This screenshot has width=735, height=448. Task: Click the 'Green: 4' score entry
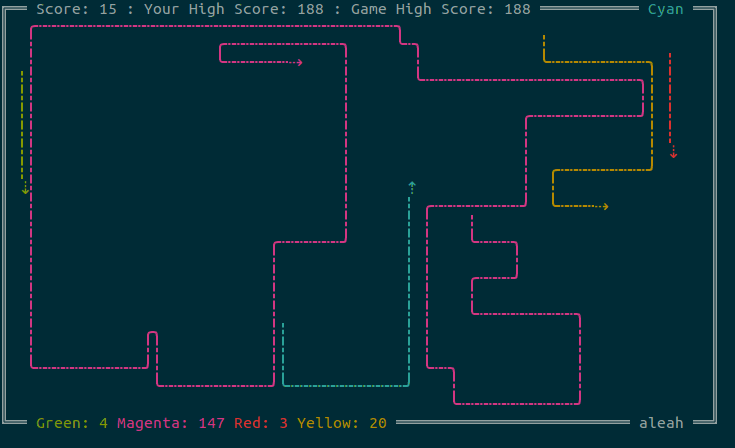point(72,423)
